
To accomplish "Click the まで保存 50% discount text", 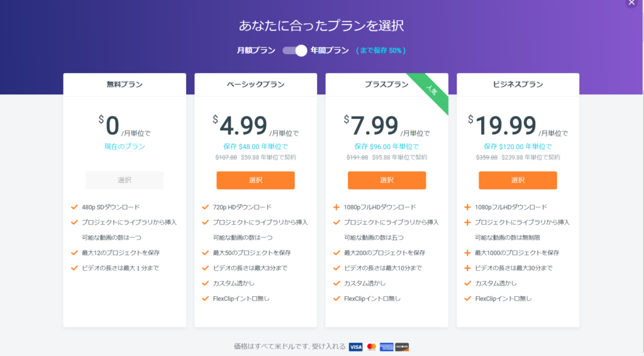I will 380,50.
